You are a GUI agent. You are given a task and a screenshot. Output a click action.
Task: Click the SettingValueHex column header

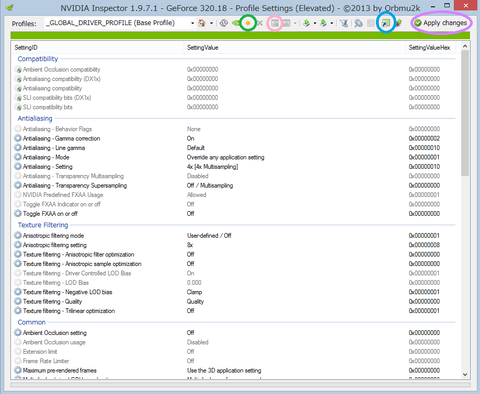pos(429,48)
